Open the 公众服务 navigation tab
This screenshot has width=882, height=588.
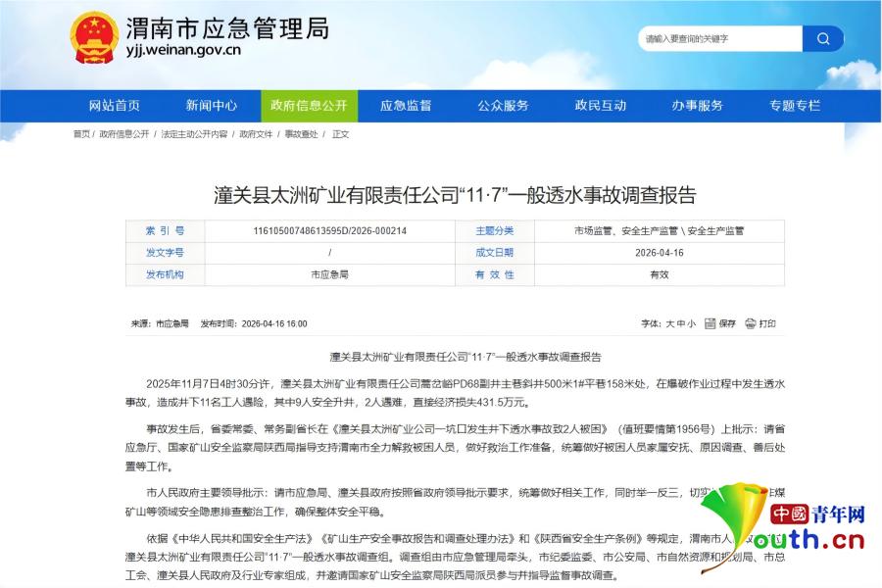[x=503, y=106]
